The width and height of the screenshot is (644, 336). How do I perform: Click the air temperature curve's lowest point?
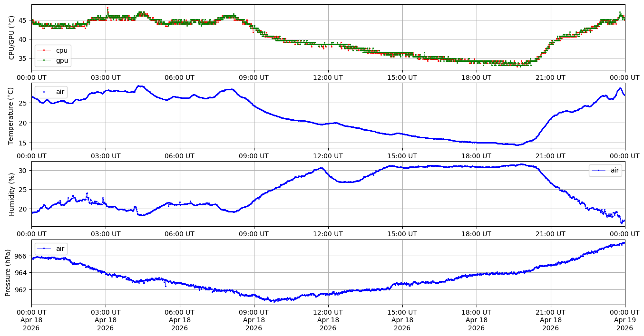click(517, 145)
